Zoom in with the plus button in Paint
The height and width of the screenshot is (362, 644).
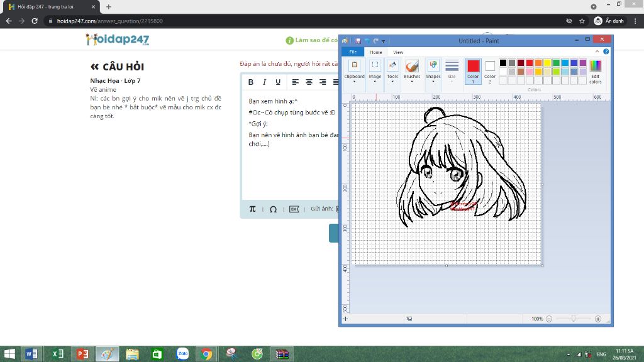coord(598,319)
